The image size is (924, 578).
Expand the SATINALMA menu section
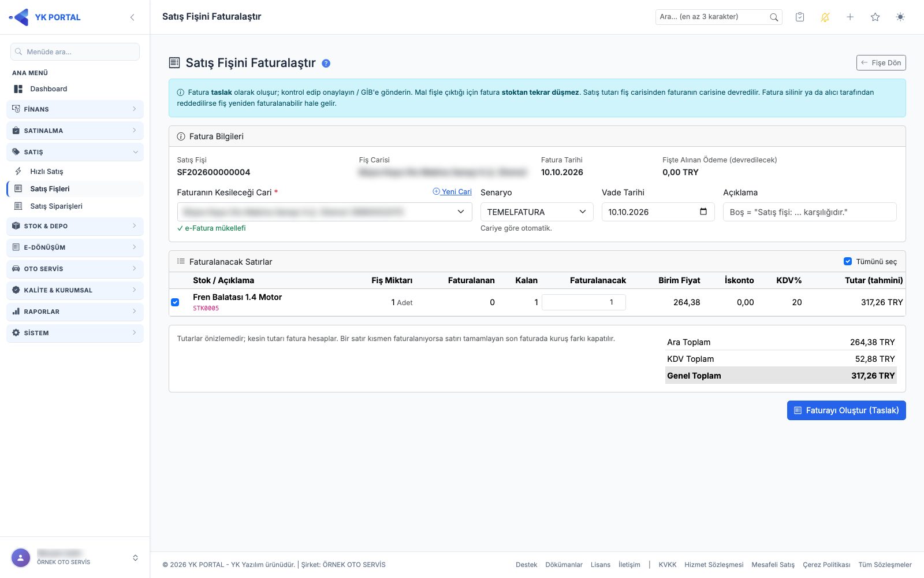[x=75, y=131]
